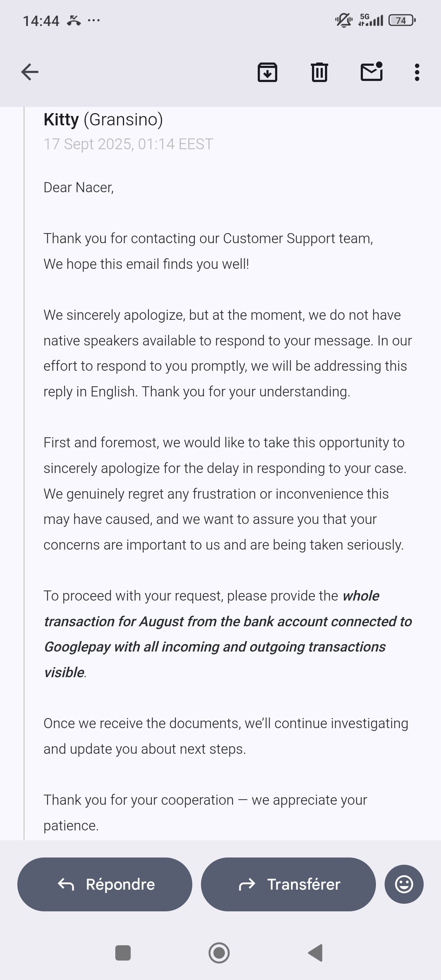Screen dimensions: 441x980
Task: Open the three-dot overflow menu
Action: click(x=417, y=72)
